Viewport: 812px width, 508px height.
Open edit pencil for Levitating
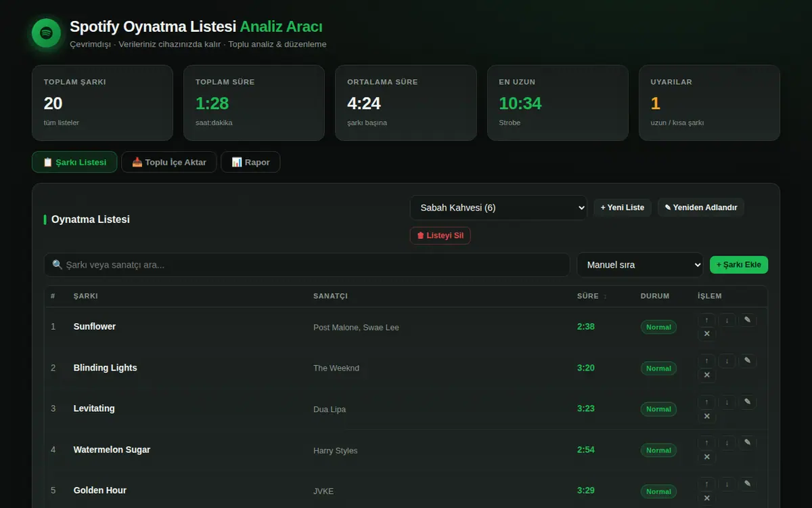[747, 402]
